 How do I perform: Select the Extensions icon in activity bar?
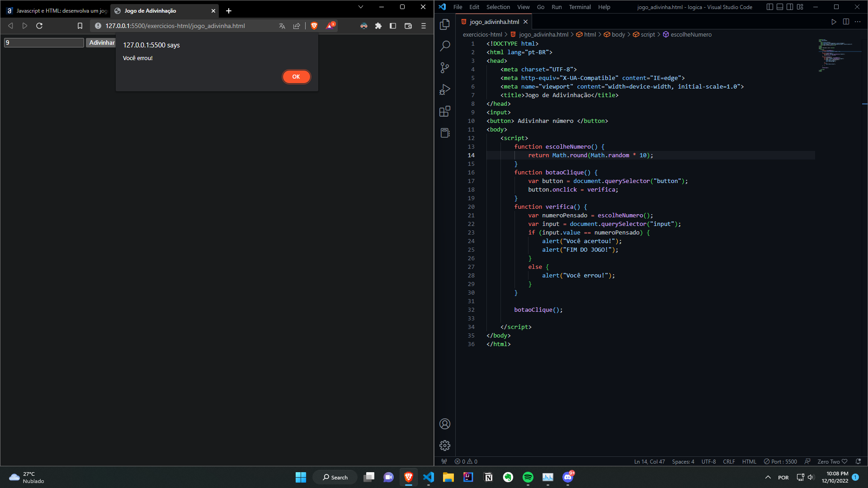coord(445,112)
